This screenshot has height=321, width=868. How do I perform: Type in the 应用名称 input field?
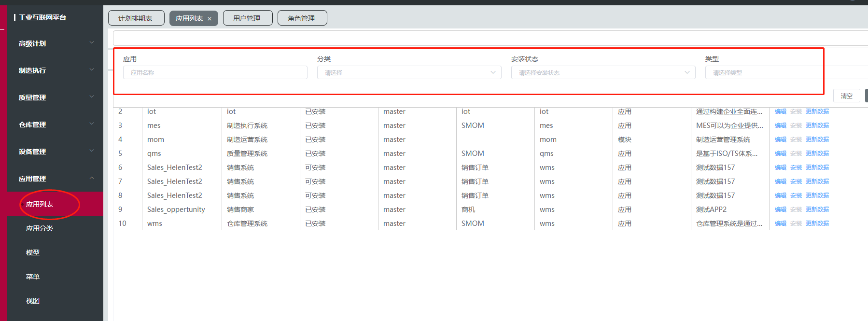(x=215, y=73)
